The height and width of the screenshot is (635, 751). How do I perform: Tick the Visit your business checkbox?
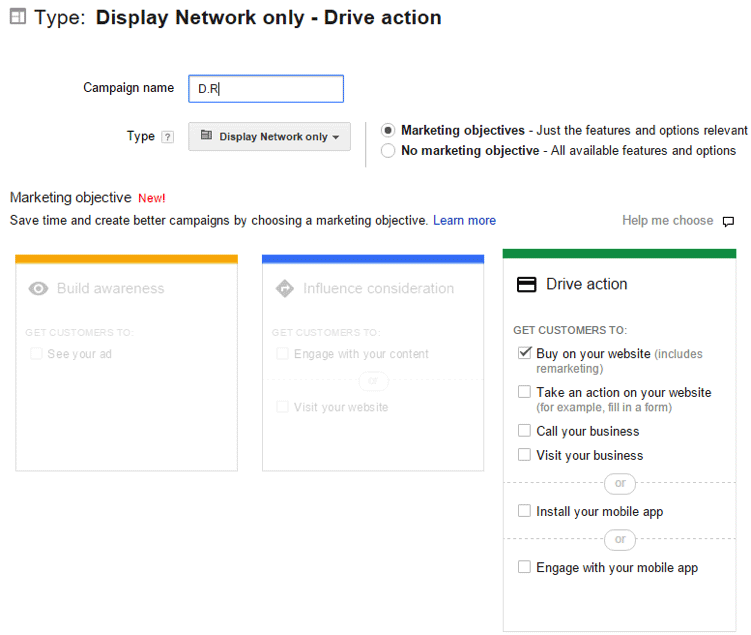pyautogui.click(x=524, y=455)
